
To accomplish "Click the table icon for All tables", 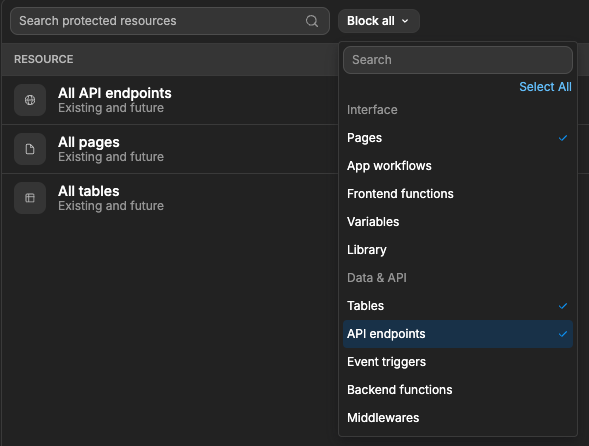I will click(x=30, y=198).
